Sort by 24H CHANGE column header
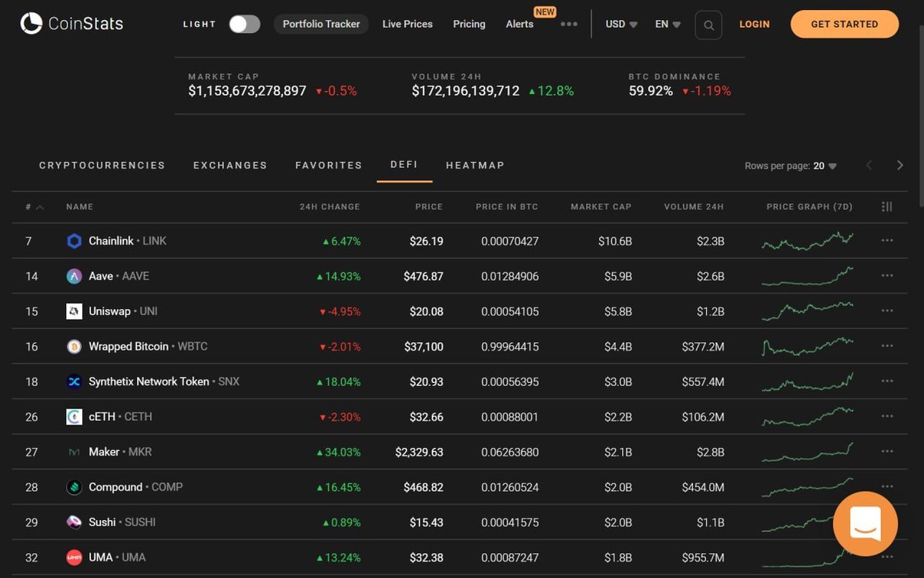This screenshot has width=924, height=578. tap(330, 207)
